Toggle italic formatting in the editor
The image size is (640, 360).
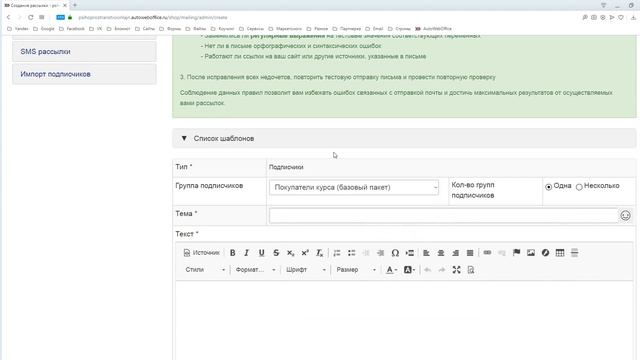point(247,253)
